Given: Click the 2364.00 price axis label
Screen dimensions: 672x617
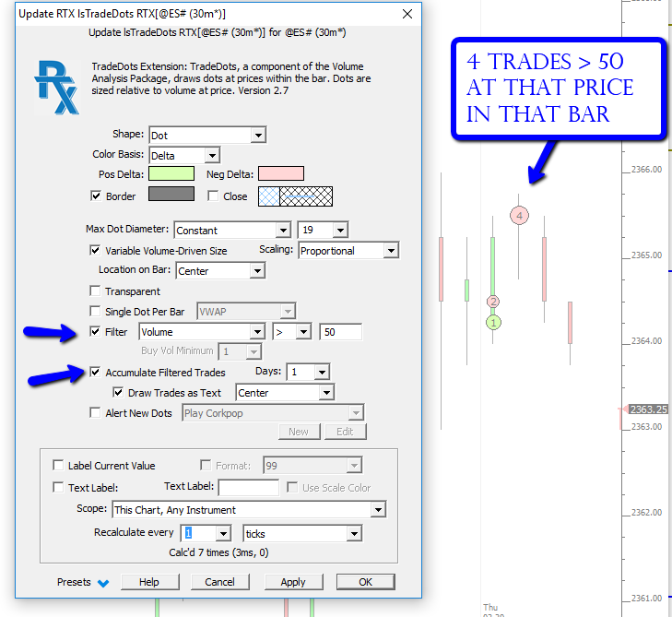Looking at the screenshot, I should tap(647, 341).
